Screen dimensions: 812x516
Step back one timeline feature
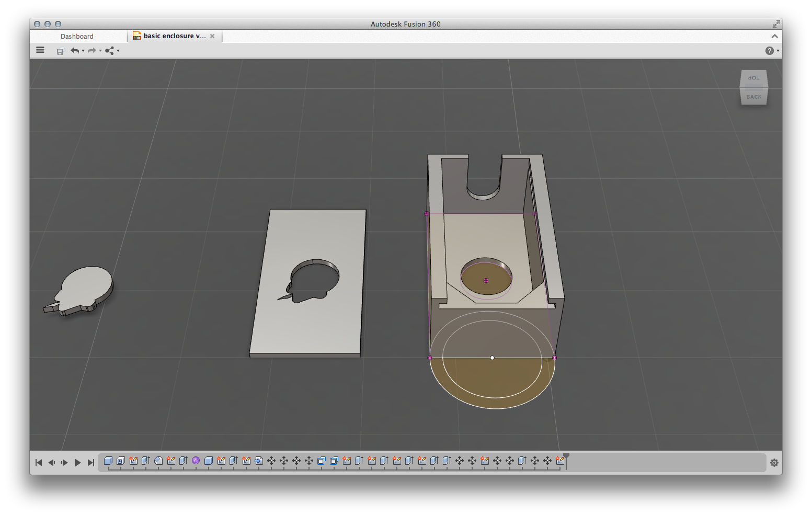click(51, 463)
